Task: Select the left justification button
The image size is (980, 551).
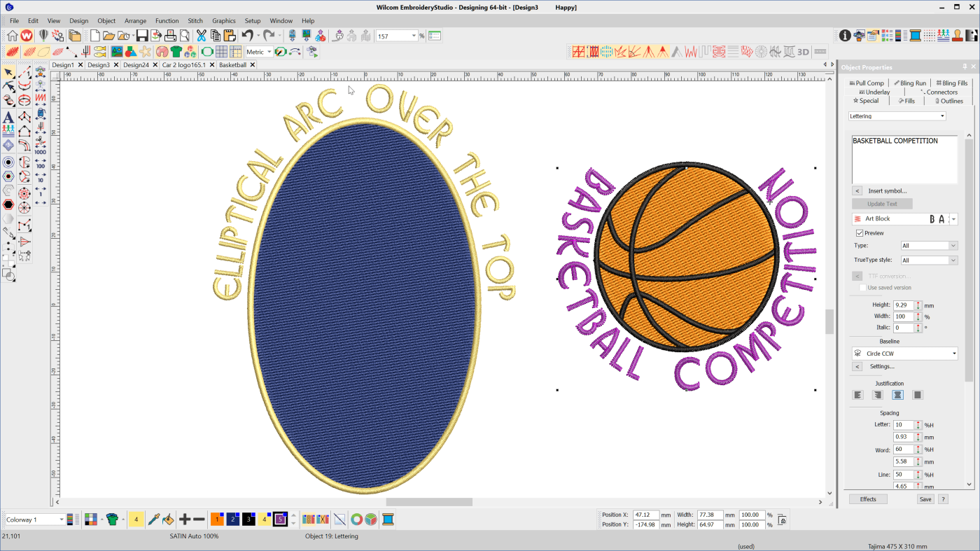Action: 857,395
